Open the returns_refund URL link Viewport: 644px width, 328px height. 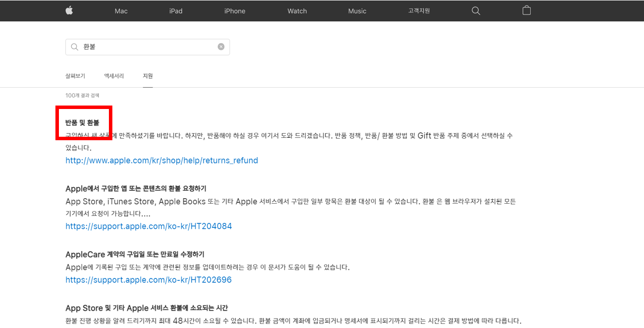162,161
